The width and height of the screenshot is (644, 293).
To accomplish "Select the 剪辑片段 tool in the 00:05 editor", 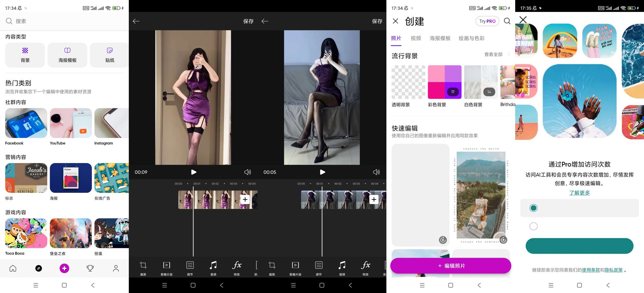I will tap(295, 268).
